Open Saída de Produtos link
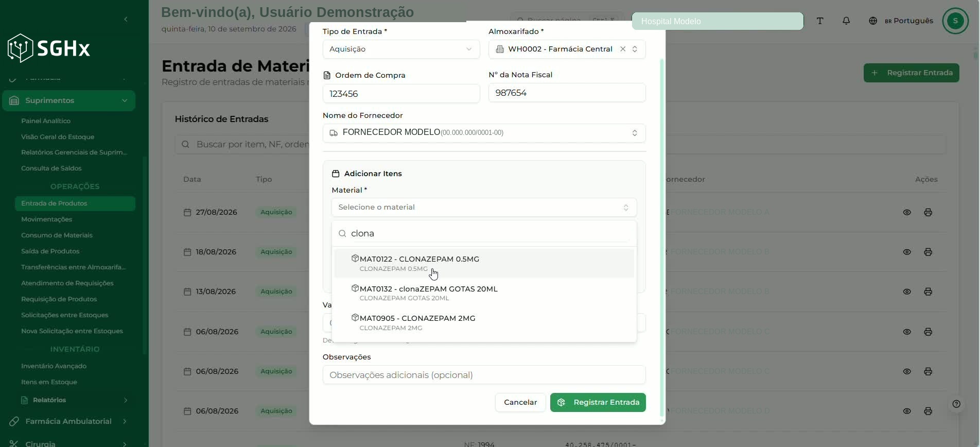Image resolution: width=980 pixels, height=447 pixels. 50,251
